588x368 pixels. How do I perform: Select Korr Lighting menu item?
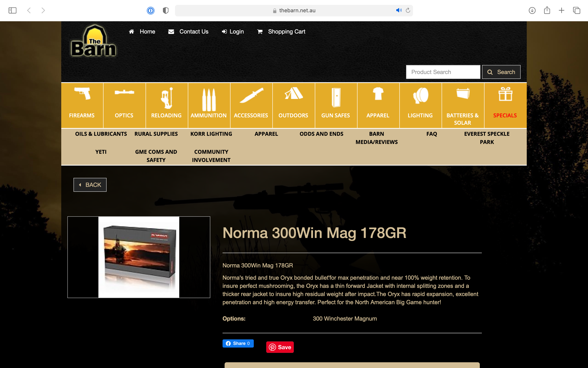pos(211,134)
